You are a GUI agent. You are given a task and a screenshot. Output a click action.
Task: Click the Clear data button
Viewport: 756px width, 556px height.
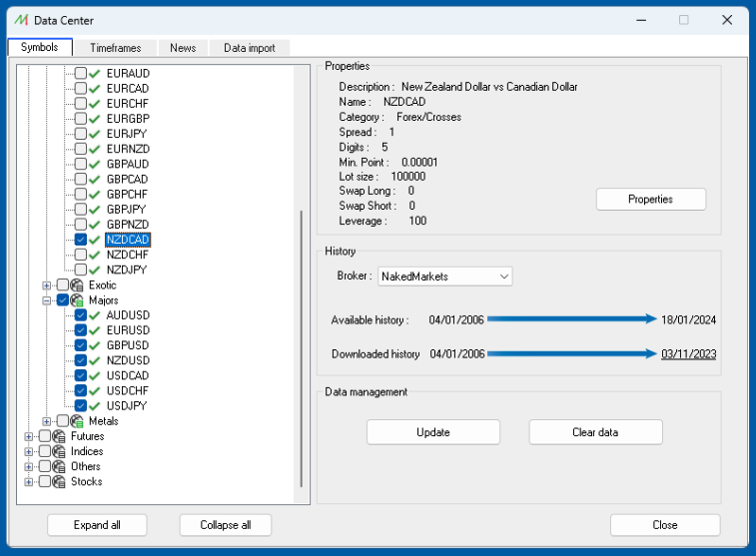click(x=595, y=432)
